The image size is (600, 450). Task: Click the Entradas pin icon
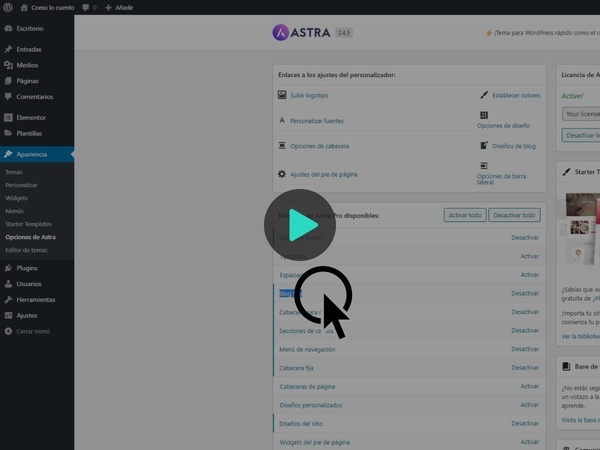point(8,49)
